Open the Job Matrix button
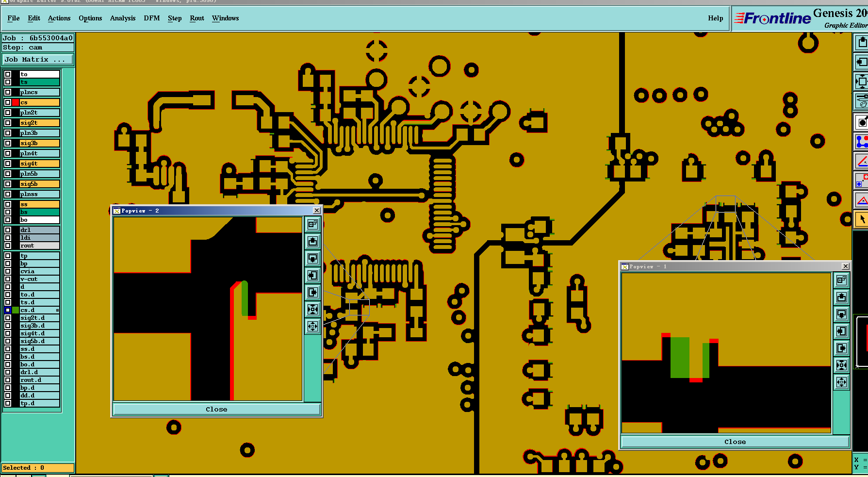Image resolution: width=868 pixels, height=477 pixels. coord(38,60)
